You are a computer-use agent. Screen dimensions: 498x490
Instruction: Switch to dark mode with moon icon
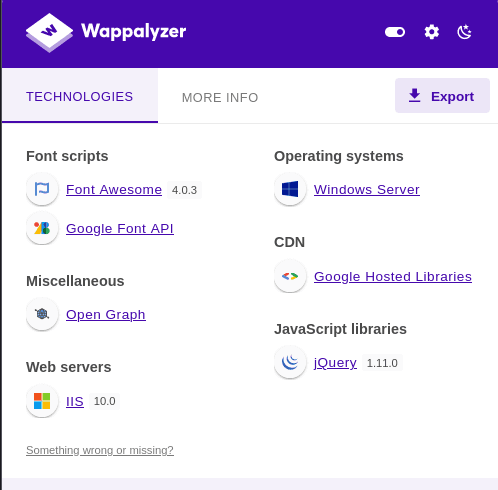pos(464,32)
